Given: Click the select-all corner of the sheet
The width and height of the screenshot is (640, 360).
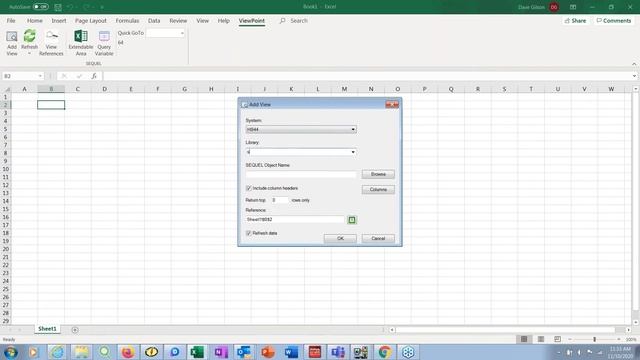Looking at the screenshot, I should 7,89.
